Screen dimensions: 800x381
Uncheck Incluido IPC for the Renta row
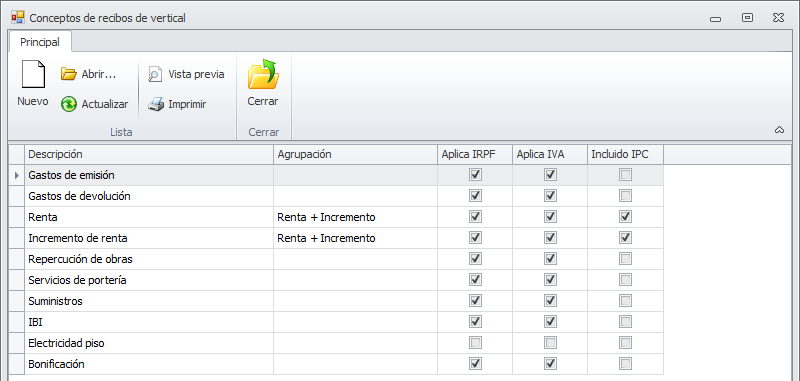[x=626, y=217]
